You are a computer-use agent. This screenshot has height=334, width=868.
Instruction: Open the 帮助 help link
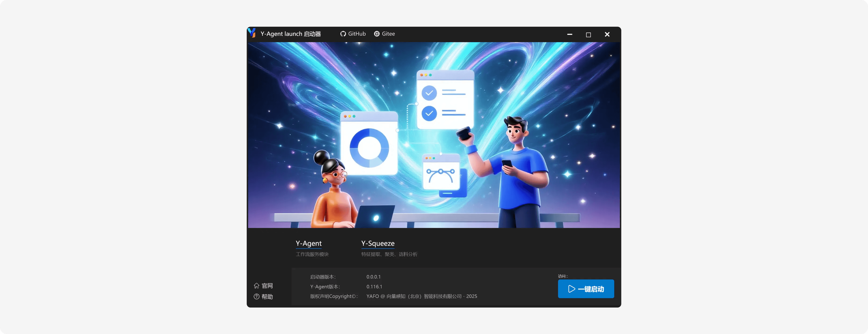(267, 296)
